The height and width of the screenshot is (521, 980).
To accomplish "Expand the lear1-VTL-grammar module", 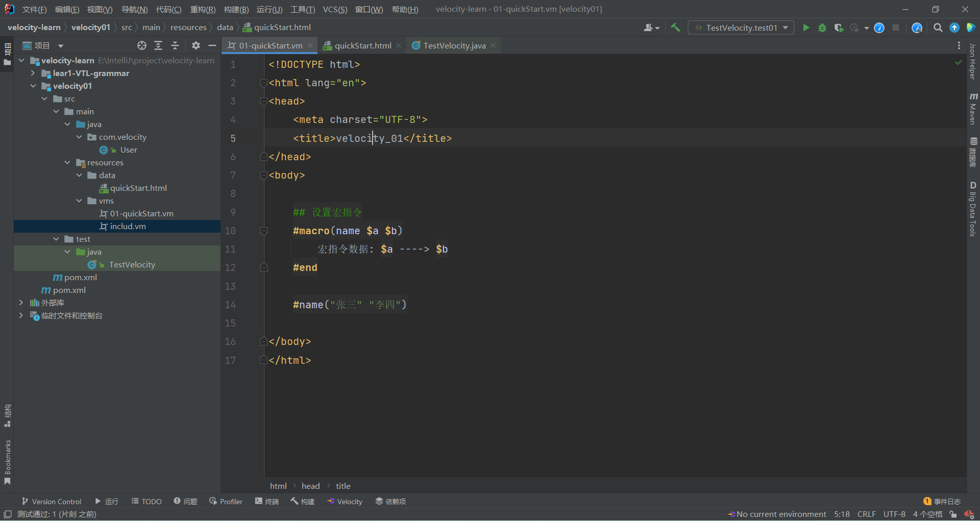I will pos(33,73).
